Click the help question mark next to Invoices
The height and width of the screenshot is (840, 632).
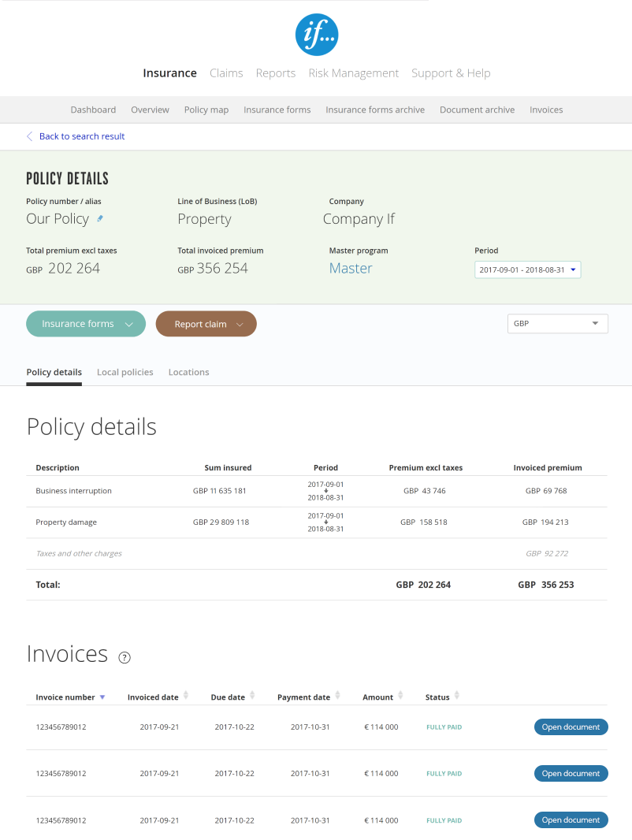(125, 658)
